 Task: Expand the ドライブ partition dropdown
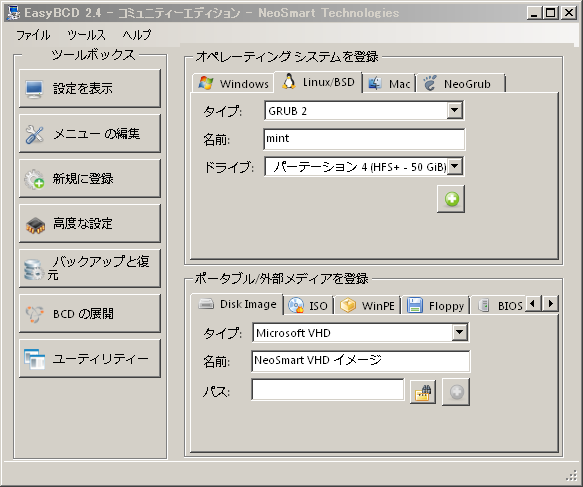point(455,166)
